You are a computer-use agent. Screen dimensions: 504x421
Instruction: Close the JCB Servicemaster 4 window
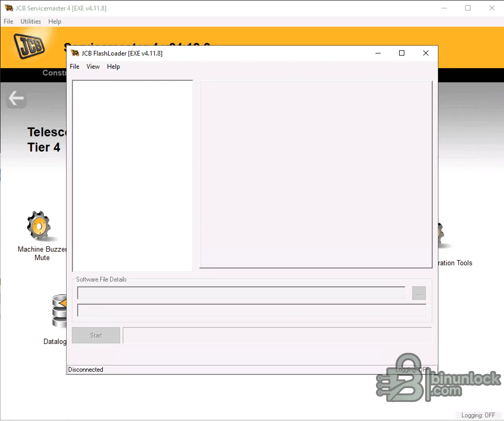(492, 8)
